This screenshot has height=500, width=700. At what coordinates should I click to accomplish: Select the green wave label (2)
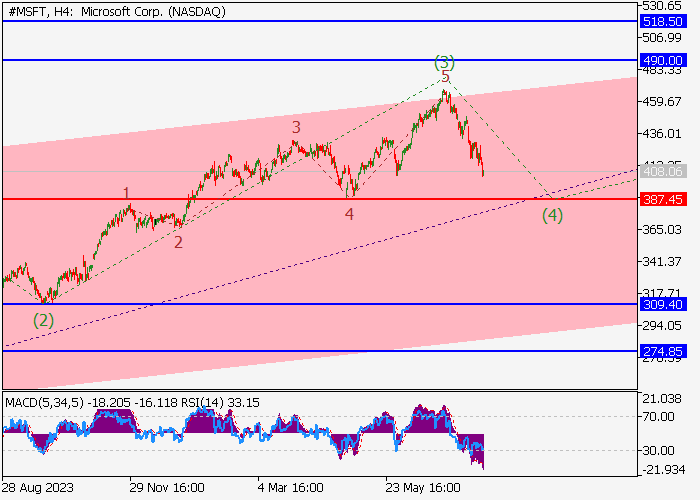click(x=43, y=320)
